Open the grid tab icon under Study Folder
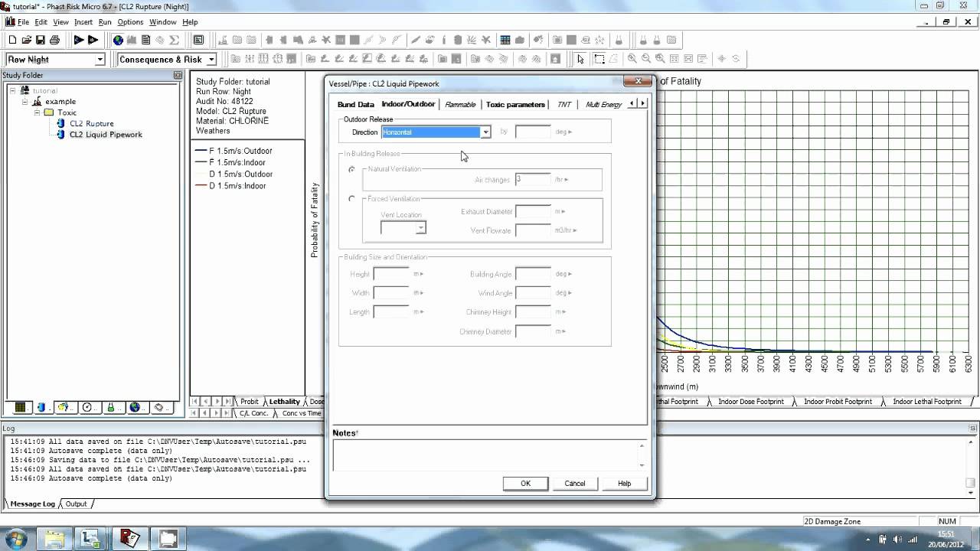Image resolution: width=980 pixels, height=551 pixels. tap(21, 408)
